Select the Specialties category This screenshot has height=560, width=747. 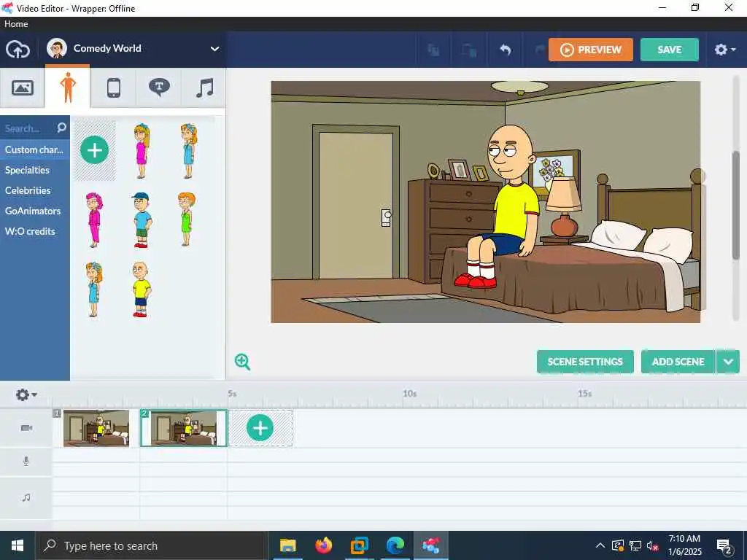[27, 170]
